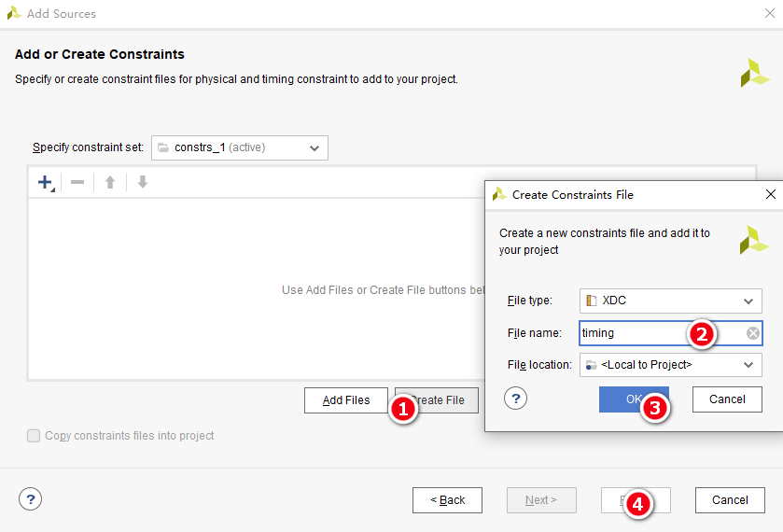Screen dimensions: 783x532
Task: Close the Create Constraints File dialog
Action: click(771, 194)
